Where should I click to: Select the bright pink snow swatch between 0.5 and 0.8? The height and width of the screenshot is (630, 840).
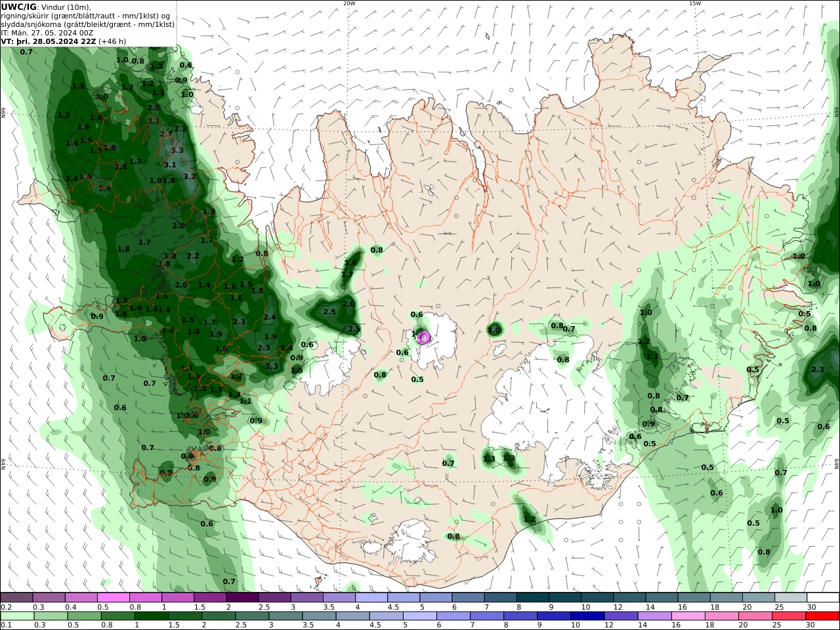click(114, 597)
